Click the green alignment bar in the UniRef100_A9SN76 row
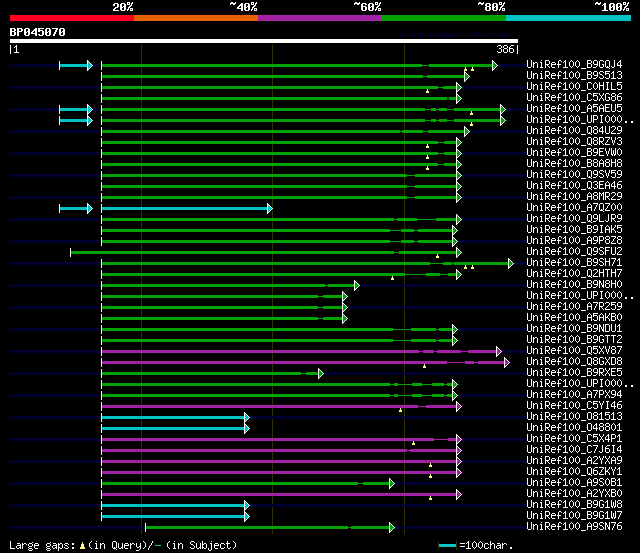 (270, 528)
